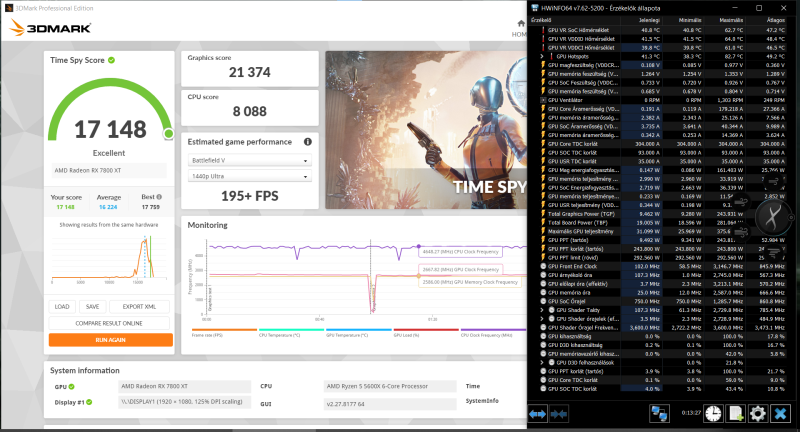Click green check next to Display #1
The image size is (800, 432).
click(x=89, y=402)
